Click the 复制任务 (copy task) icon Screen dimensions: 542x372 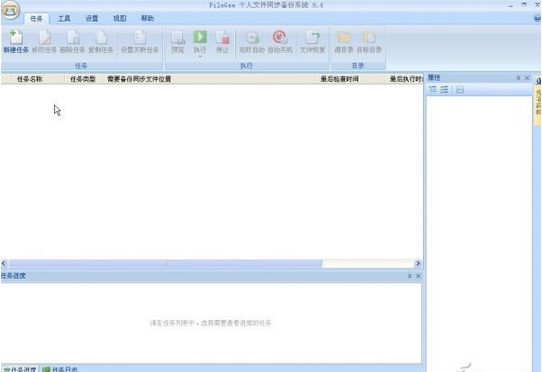(x=101, y=37)
